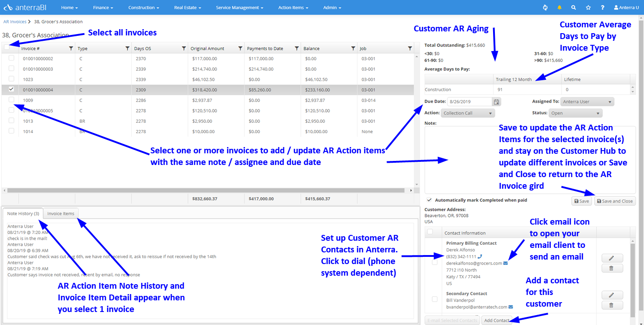The width and height of the screenshot is (644, 325).
Task: Filter the Payments to Date column
Action: 296,48
